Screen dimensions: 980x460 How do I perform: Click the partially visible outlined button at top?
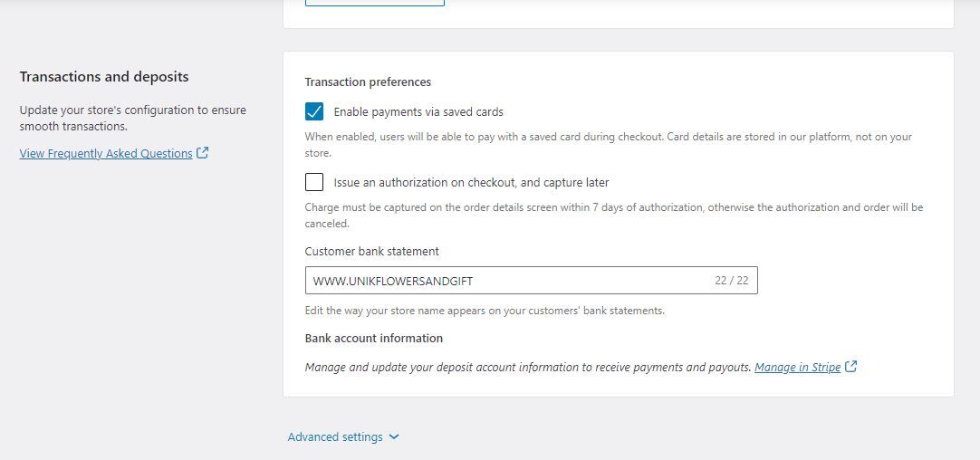pyautogui.click(x=375, y=3)
